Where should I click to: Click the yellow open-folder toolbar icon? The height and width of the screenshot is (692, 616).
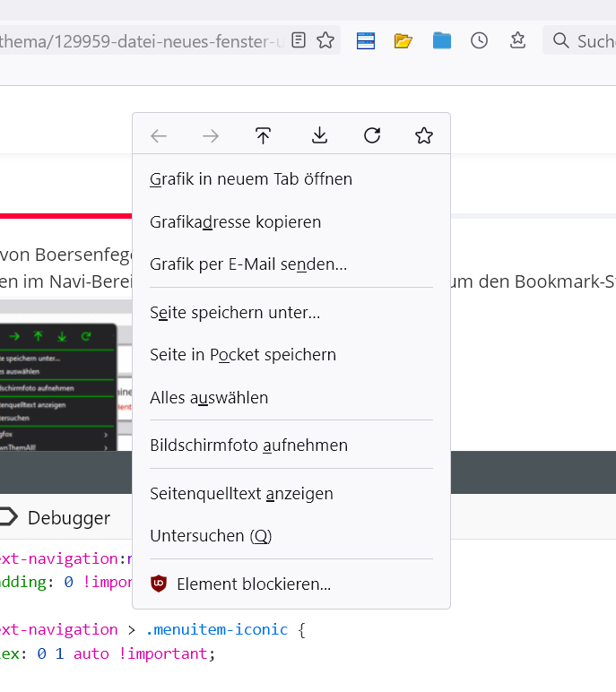tap(403, 40)
